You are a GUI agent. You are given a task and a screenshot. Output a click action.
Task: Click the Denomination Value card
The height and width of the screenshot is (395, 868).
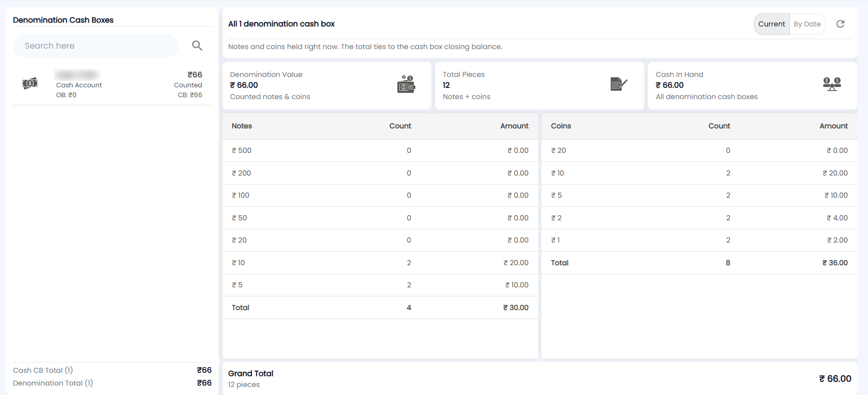tap(327, 85)
